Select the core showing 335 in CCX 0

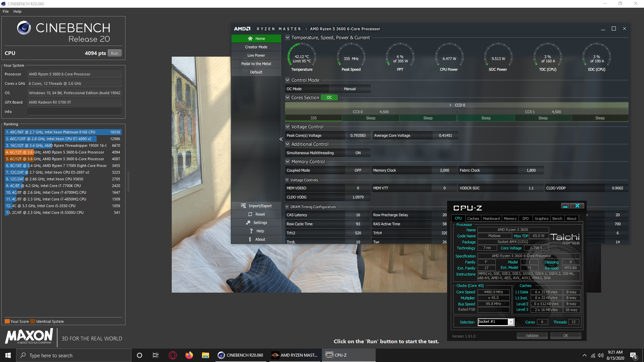[x=314, y=118]
